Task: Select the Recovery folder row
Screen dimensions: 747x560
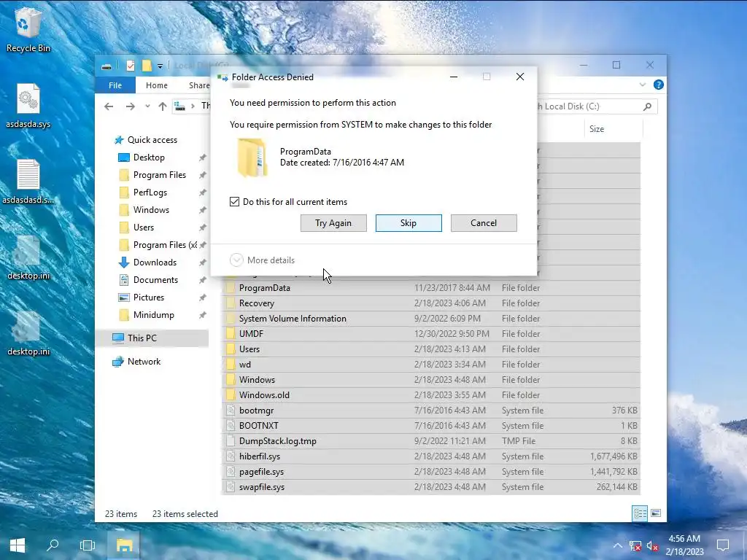Action: (x=431, y=303)
